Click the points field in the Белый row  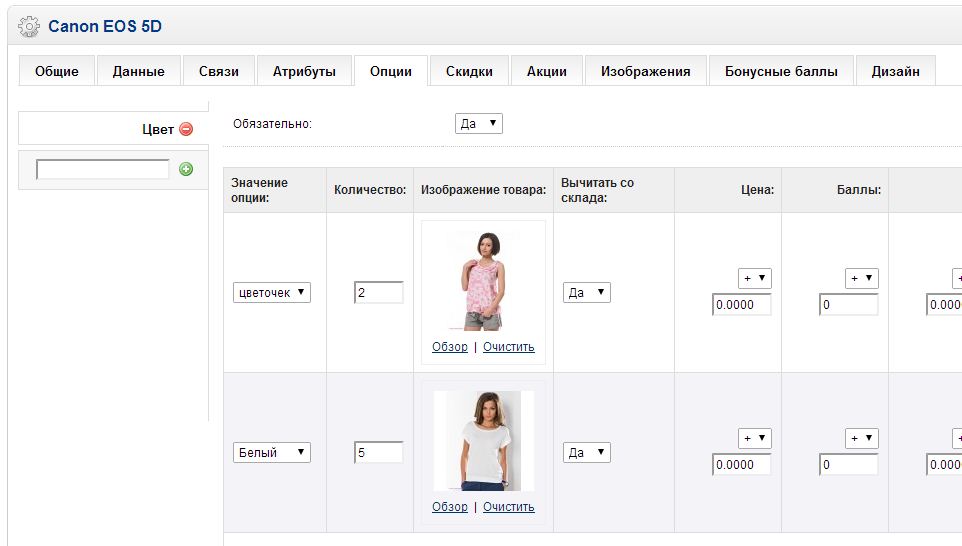point(848,465)
